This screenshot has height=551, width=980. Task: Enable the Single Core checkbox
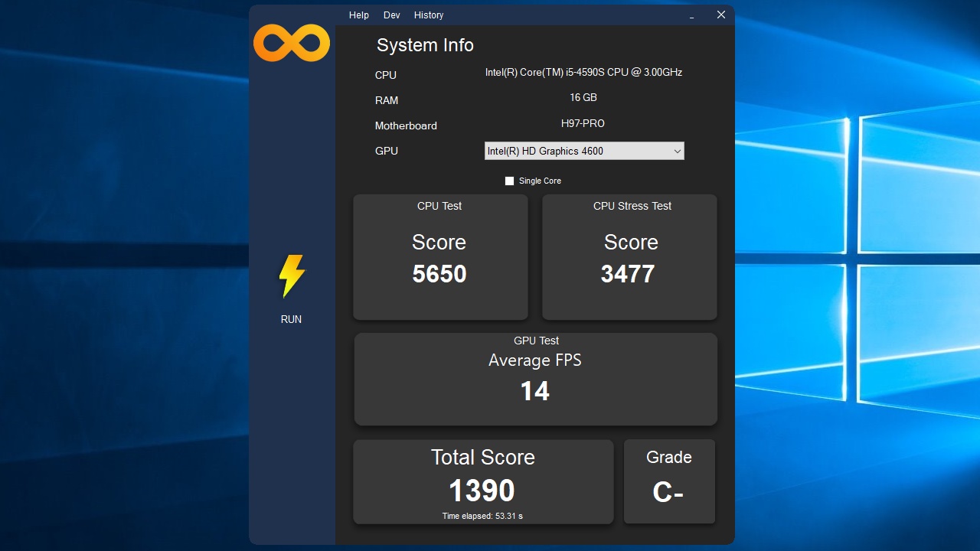point(509,181)
